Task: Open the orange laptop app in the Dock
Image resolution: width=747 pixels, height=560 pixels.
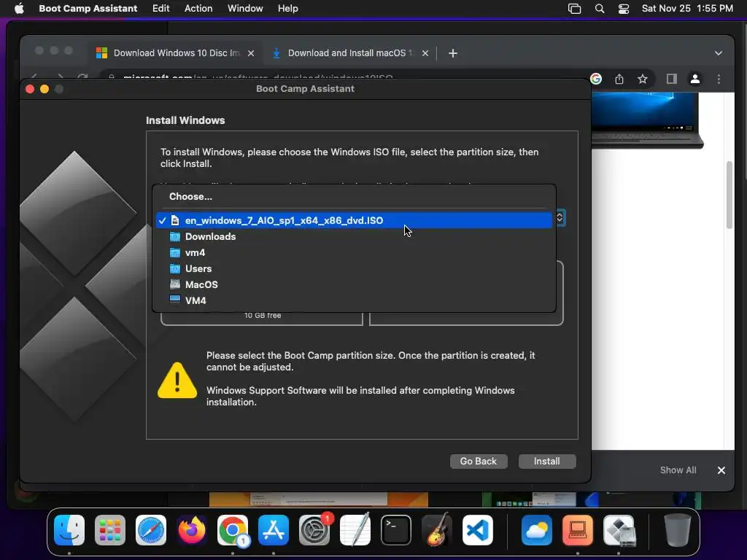Action: 578,530
